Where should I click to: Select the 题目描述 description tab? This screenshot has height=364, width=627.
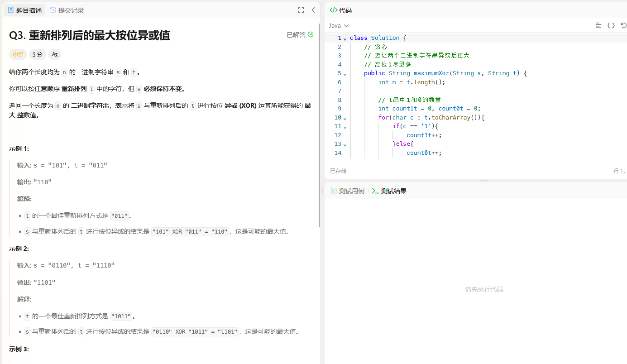coord(25,10)
